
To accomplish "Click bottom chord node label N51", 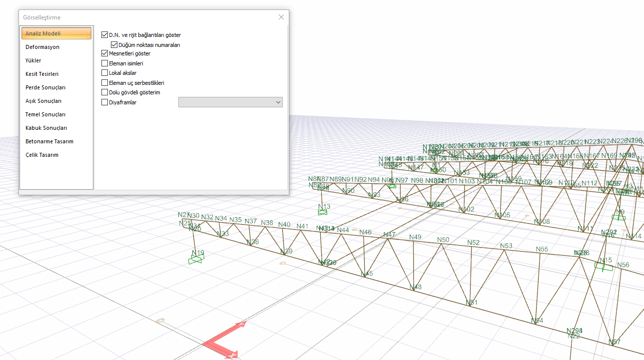I will (472, 302).
